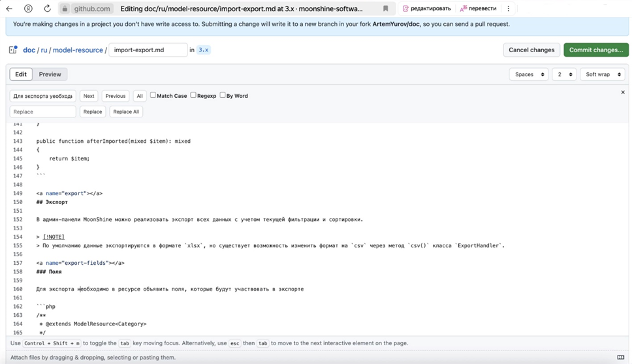
Task: Click the Attach files by dragging text bar
Action: click(93, 357)
